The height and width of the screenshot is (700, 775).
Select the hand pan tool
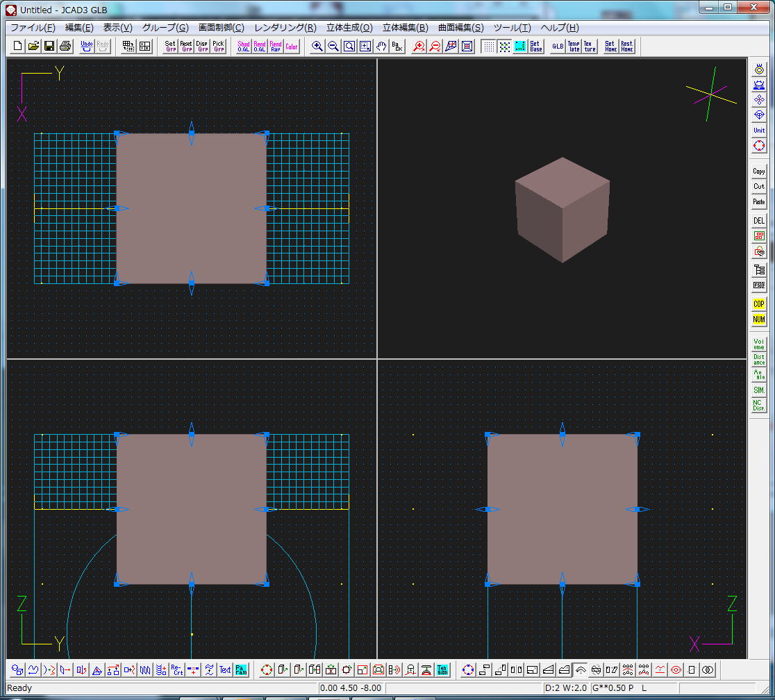tap(381, 47)
